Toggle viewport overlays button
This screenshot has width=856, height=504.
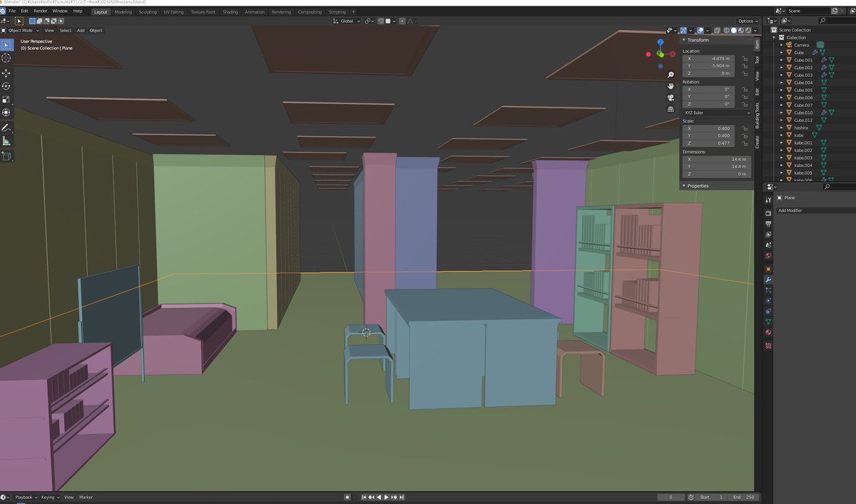pyautogui.click(x=700, y=31)
